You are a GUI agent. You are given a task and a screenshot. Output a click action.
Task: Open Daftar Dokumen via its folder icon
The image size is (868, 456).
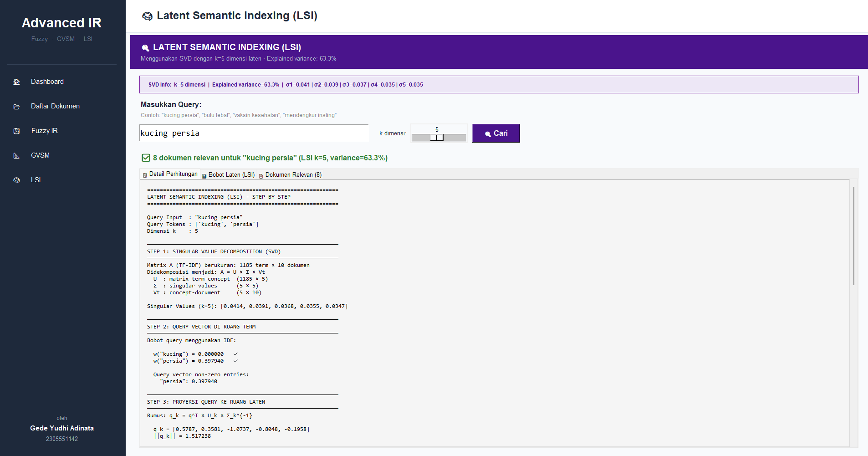click(17, 106)
